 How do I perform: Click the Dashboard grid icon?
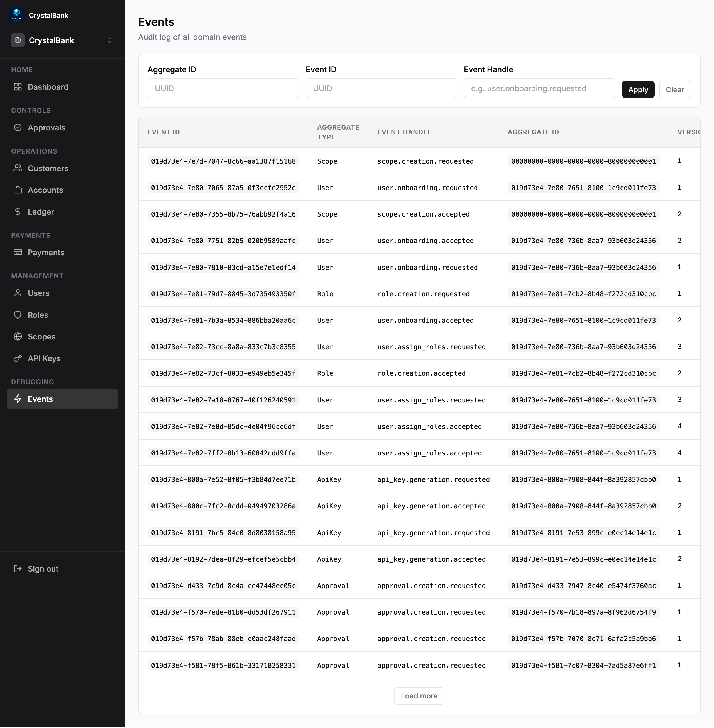coord(18,87)
